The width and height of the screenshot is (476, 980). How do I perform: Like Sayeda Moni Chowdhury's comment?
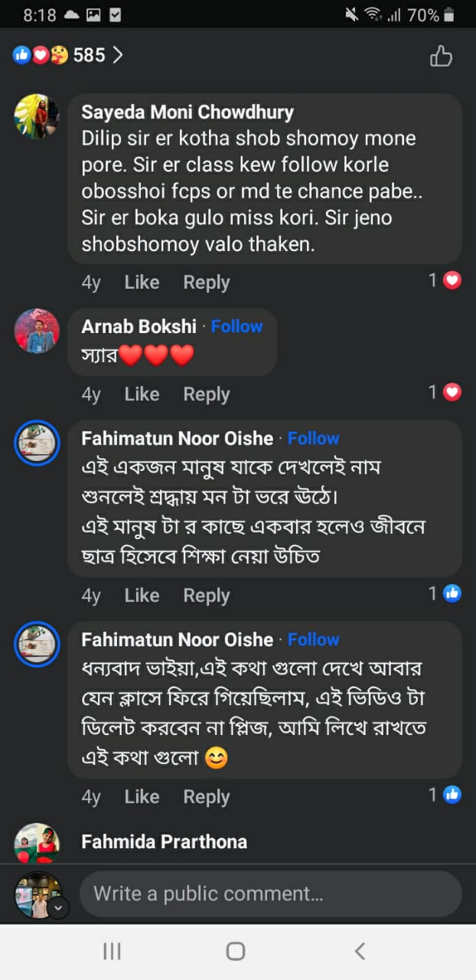pyautogui.click(x=142, y=283)
